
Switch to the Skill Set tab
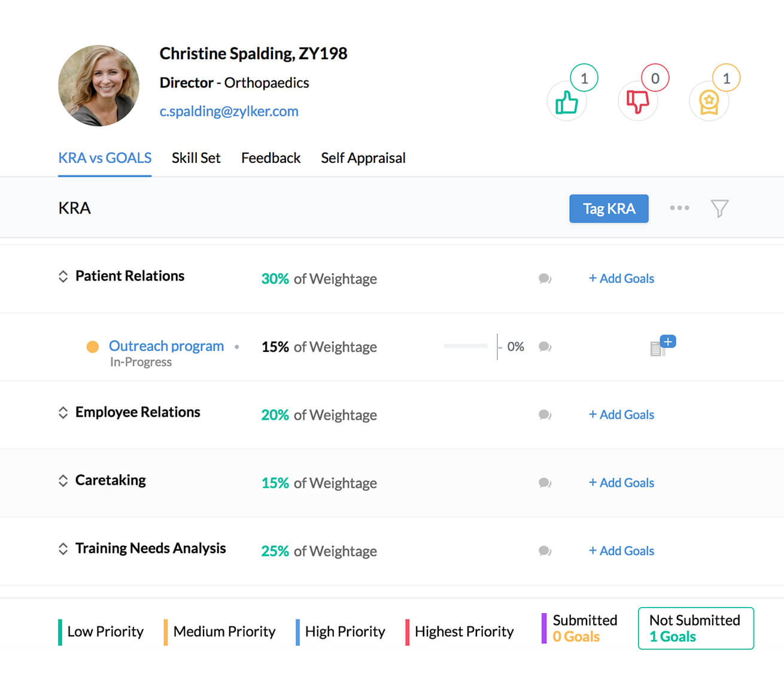[x=196, y=158]
